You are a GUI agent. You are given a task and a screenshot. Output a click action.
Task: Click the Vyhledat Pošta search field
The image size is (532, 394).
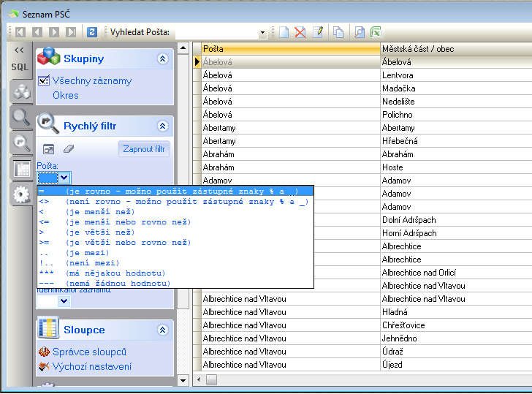[x=216, y=33]
